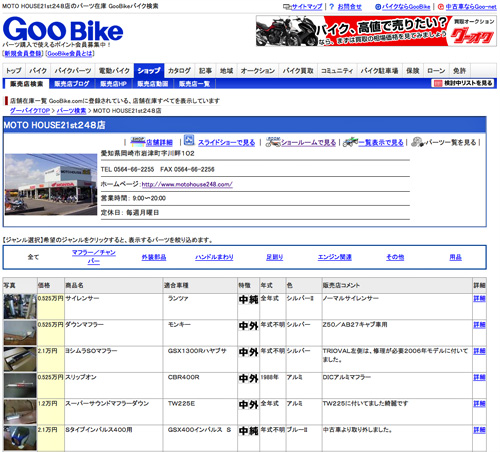Switch to the オークション tab
Image resolution: width=500 pixels, height=452 pixels.
coord(258,71)
